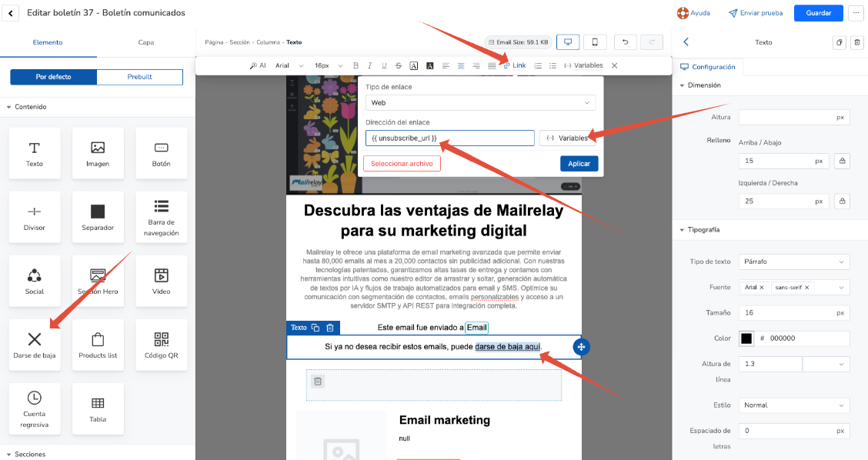The image size is (868, 460).
Task: Add a Cuenta regresiva element
Action: point(35,409)
